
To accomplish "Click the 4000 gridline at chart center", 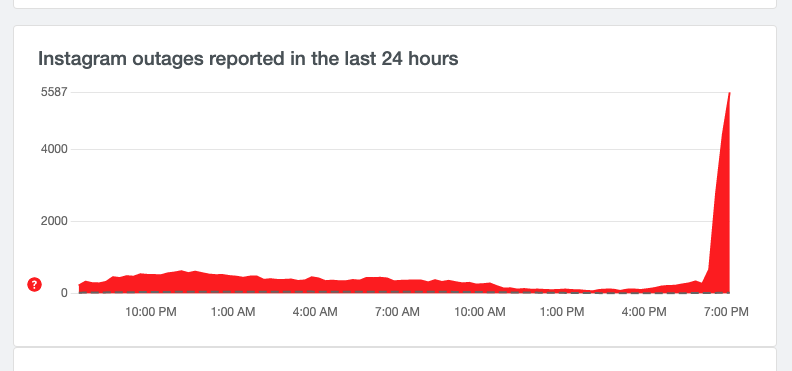I will tap(404, 149).
